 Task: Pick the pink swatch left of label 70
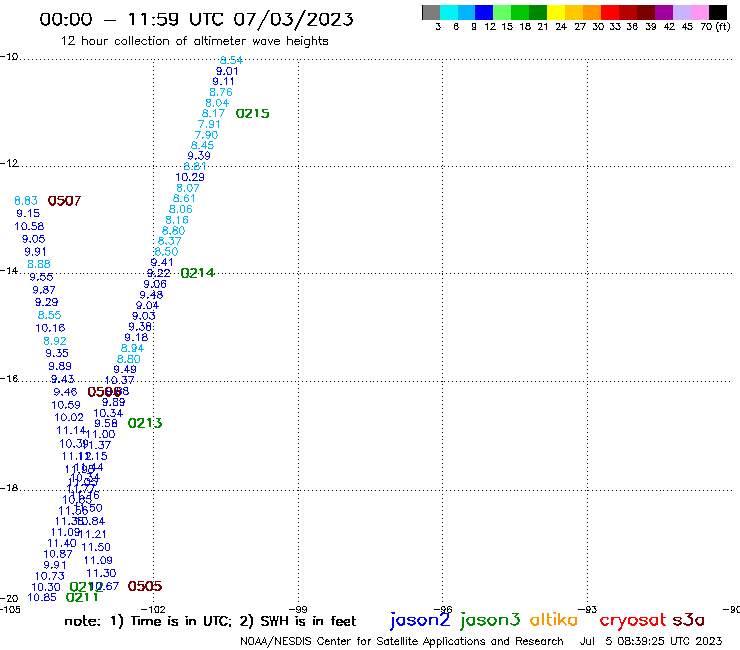coord(699,12)
